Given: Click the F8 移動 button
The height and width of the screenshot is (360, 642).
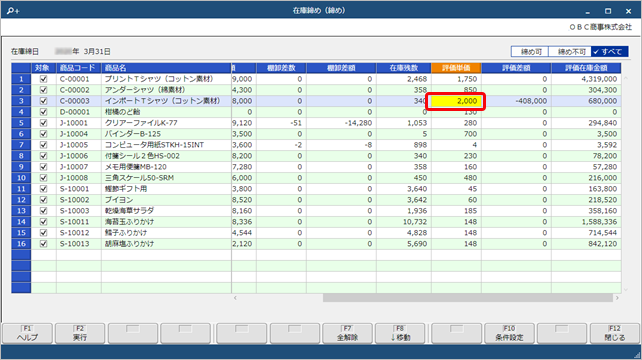Looking at the screenshot, I should click(x=400, y=333).
